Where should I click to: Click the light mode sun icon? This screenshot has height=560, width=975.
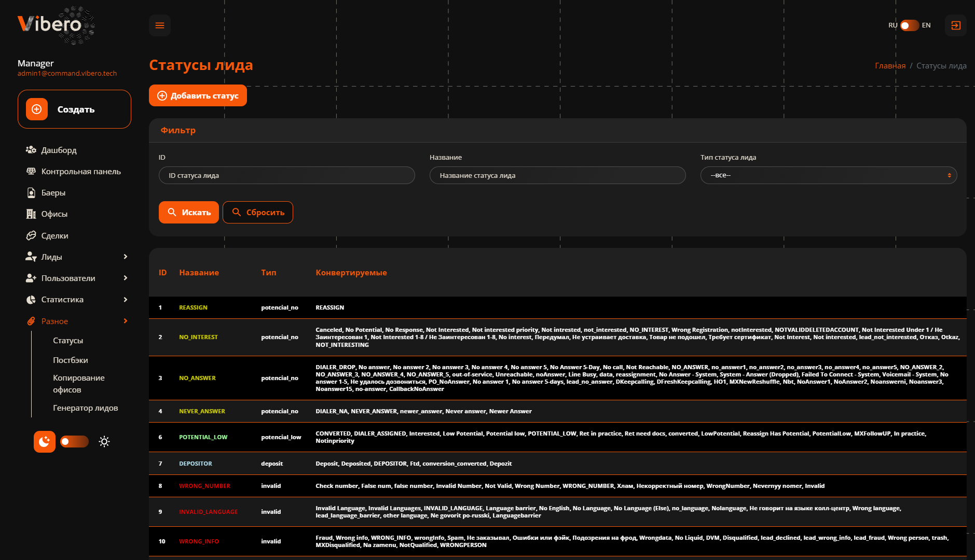pos(104,442)
